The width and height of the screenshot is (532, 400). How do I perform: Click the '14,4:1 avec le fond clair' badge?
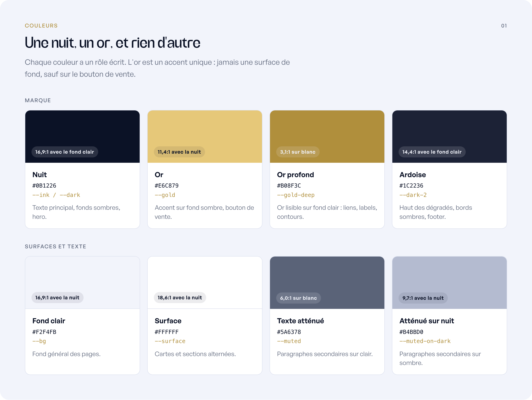[x=432, y=152]
